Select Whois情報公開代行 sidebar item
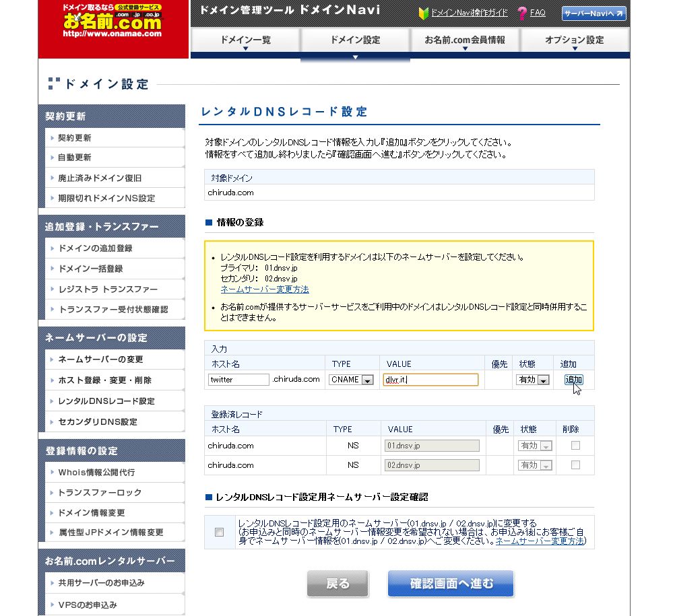 [x=115, y=473]
